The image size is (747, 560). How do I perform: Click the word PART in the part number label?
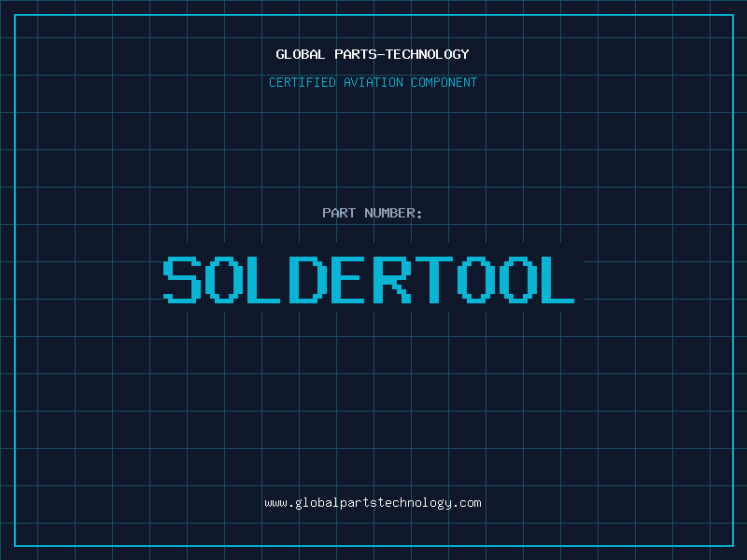(338, 213)
